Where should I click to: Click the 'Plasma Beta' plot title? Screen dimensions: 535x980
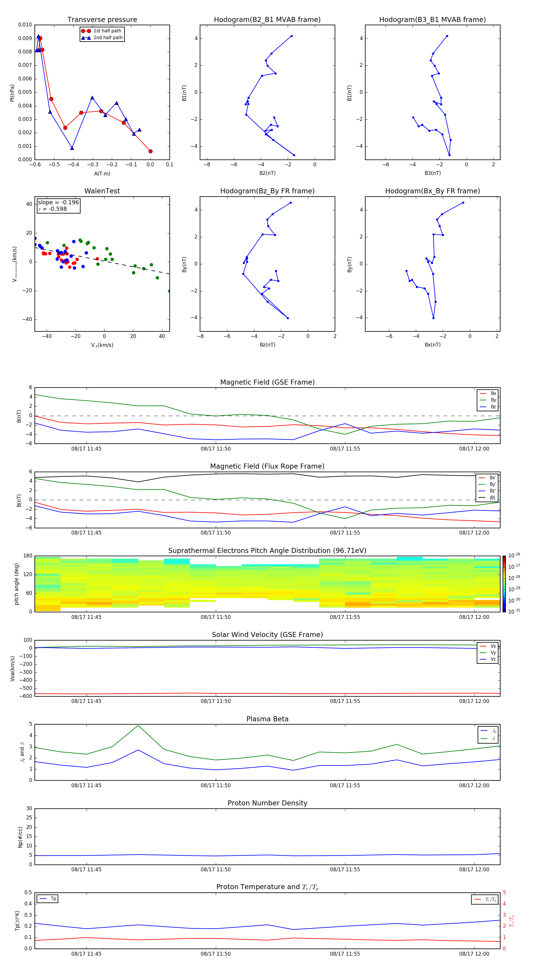[x=267, y=719]
